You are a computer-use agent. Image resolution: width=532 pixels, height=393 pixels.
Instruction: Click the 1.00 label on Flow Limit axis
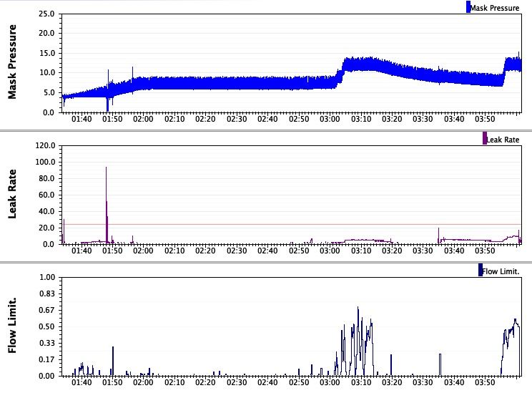click(46, 277)
